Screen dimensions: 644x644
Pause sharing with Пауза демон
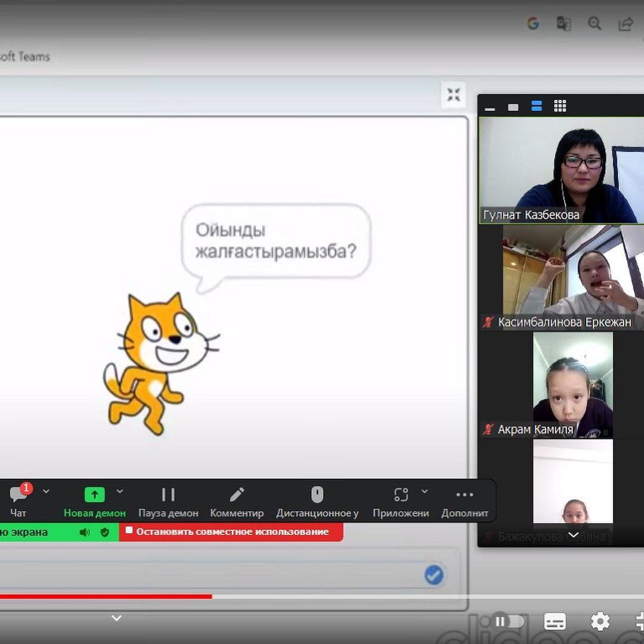coord(168,501)
